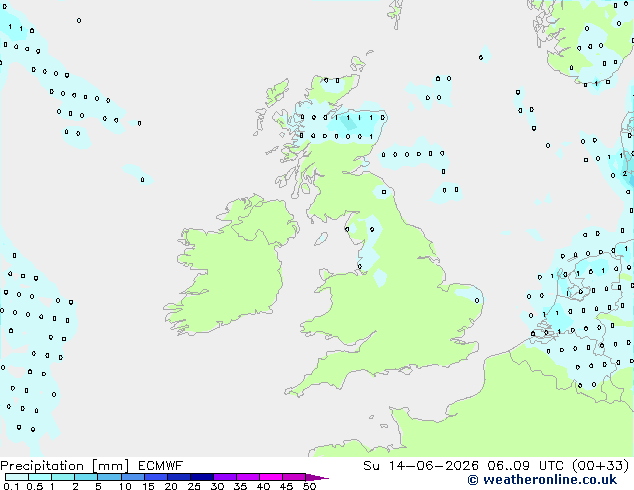Select the 5–10 mm legend color swatch
The width and height of the screenshot is (634, 490).
[x=110, y=477]
